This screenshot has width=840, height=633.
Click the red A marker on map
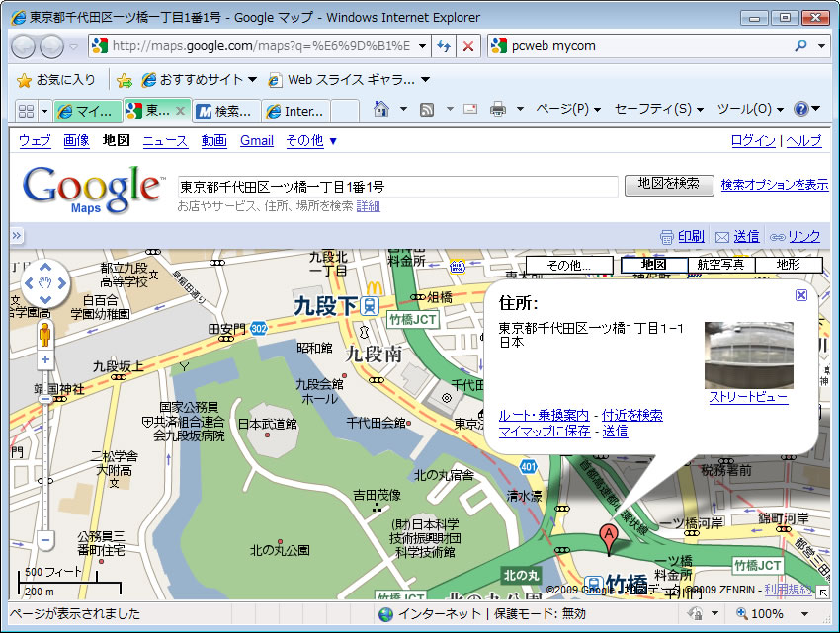pos(608,539)
